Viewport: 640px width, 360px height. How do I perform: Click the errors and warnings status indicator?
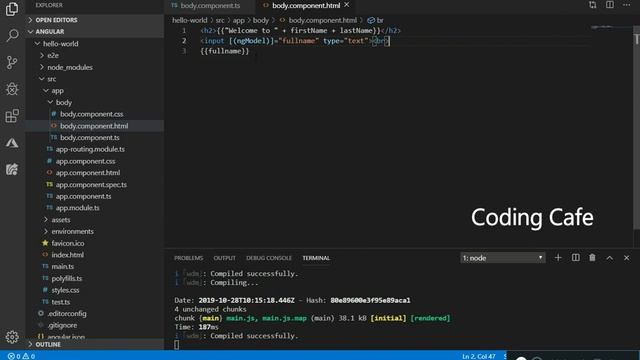coord(22,356)
